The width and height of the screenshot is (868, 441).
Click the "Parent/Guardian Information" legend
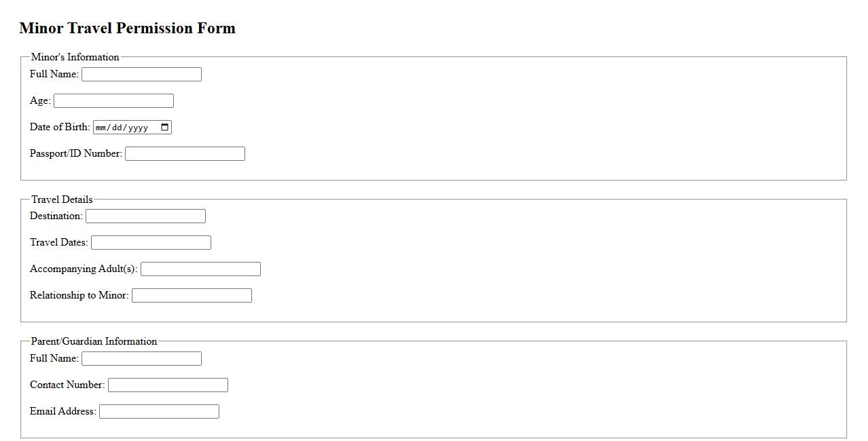click(94, 341)
